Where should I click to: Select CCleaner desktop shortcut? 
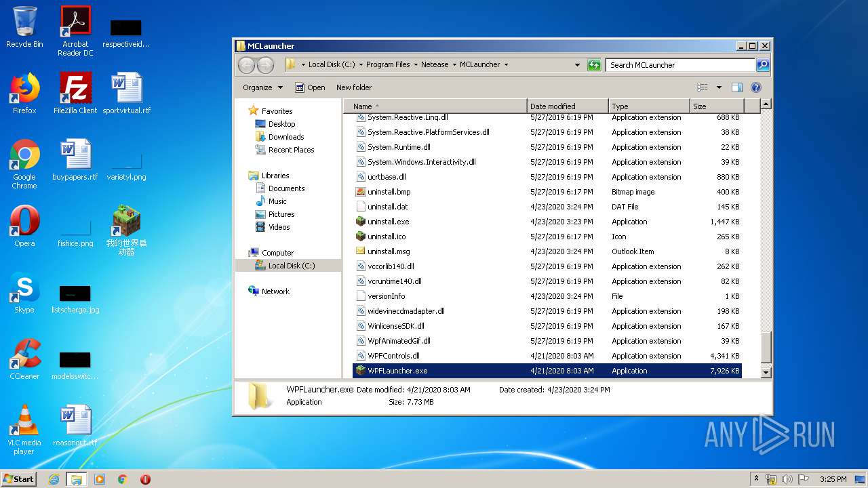pos(24,359)
